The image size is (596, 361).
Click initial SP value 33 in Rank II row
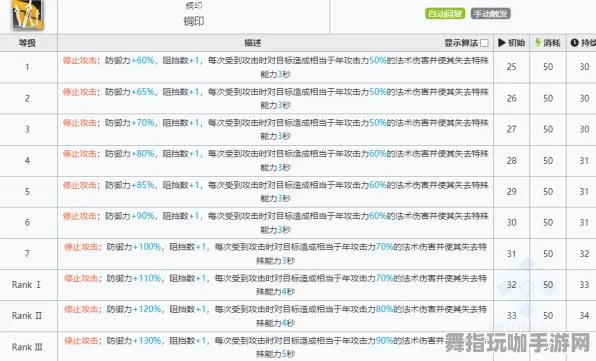click(512, 316)
